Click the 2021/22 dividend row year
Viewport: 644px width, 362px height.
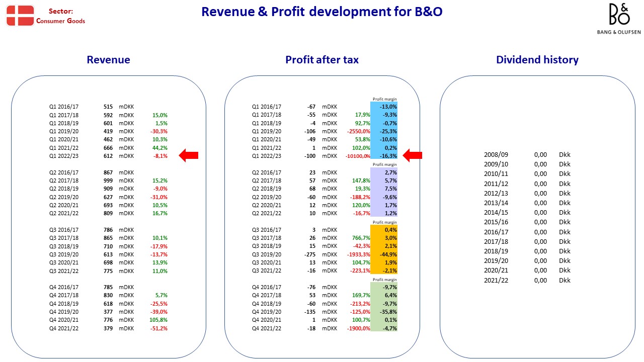point(496,280)
